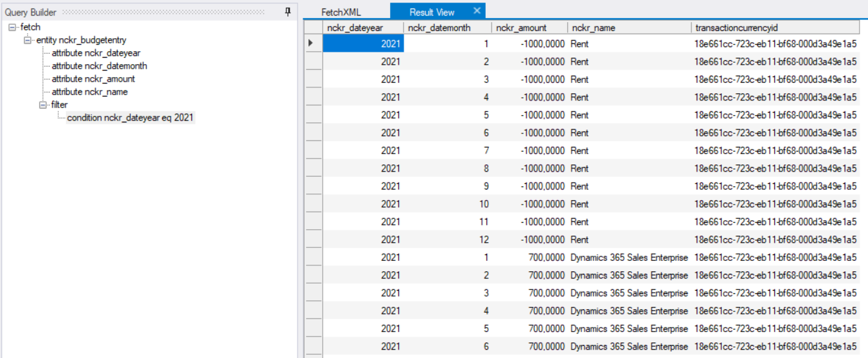Click datemonth 8 cell in Rent row

[x=448, y=168]
